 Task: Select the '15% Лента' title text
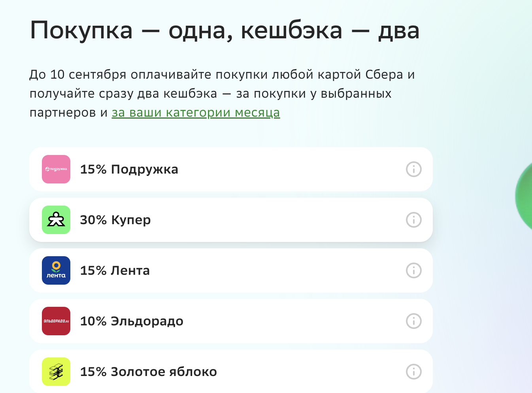tap(115, 270)
